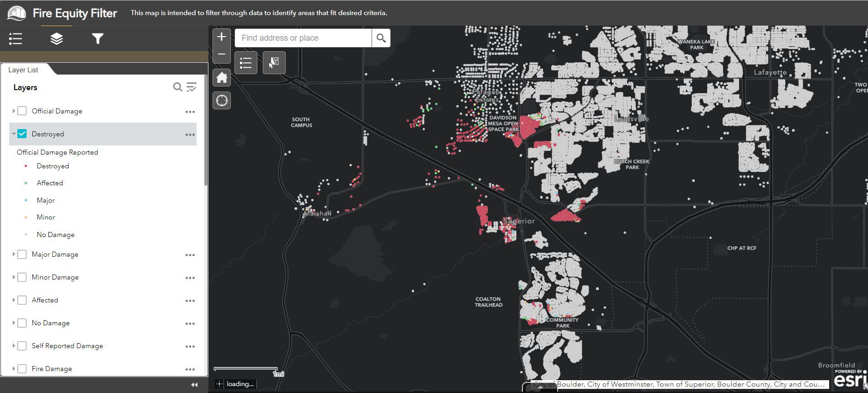
Task: Zoom in with the plus button
Action: coord(222,37)
